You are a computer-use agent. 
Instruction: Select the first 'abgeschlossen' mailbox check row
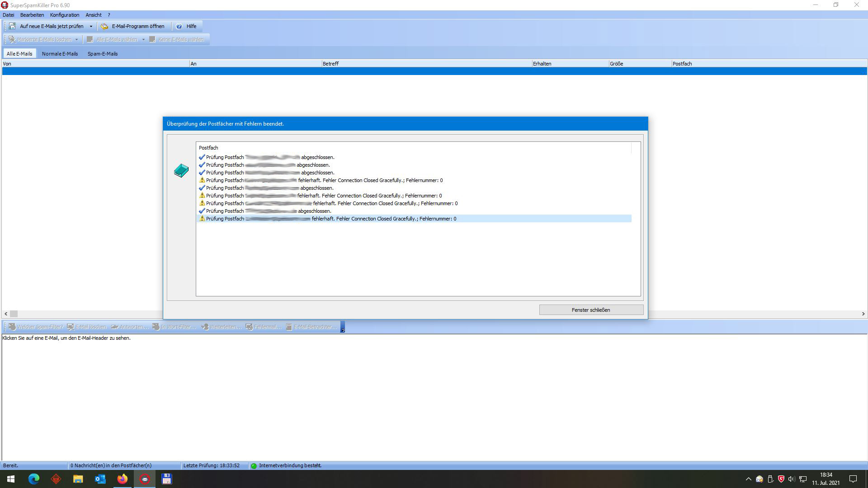pyautogui.click(x=414, y=157)
